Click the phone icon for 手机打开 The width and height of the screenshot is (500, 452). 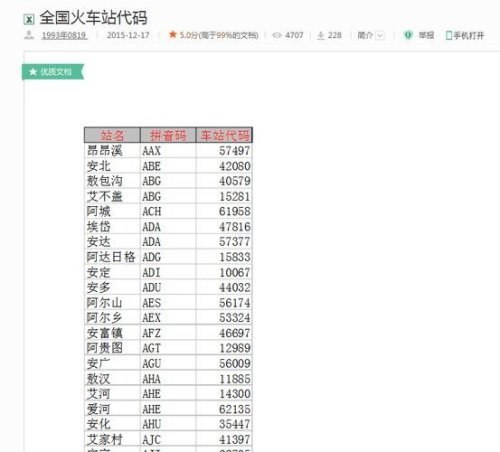(449, 35)
